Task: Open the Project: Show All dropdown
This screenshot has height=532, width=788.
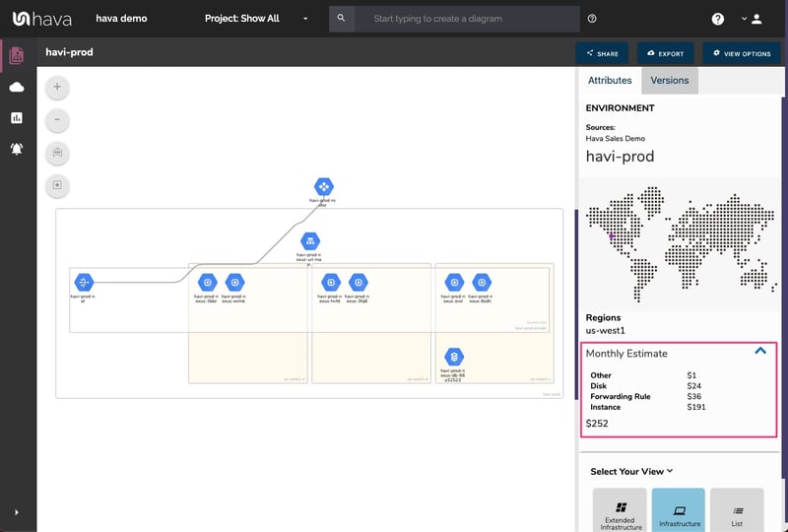Action: 256,19
